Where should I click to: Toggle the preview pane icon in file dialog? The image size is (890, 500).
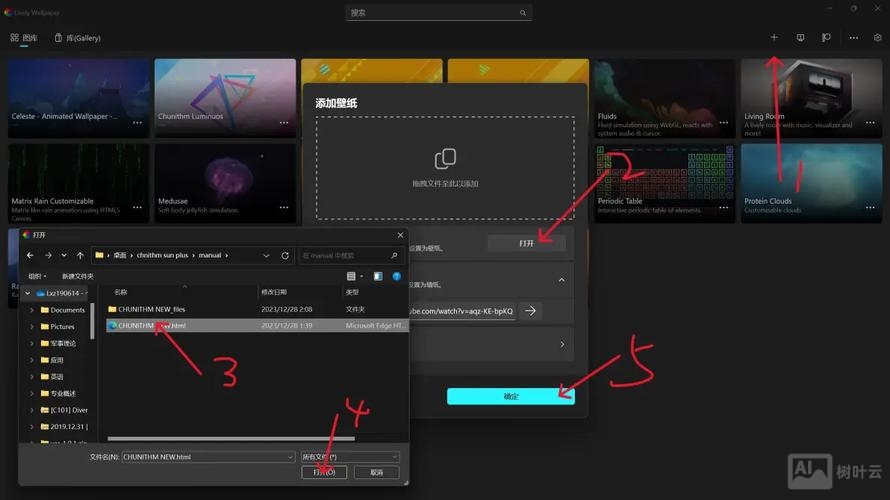point(378,276)
